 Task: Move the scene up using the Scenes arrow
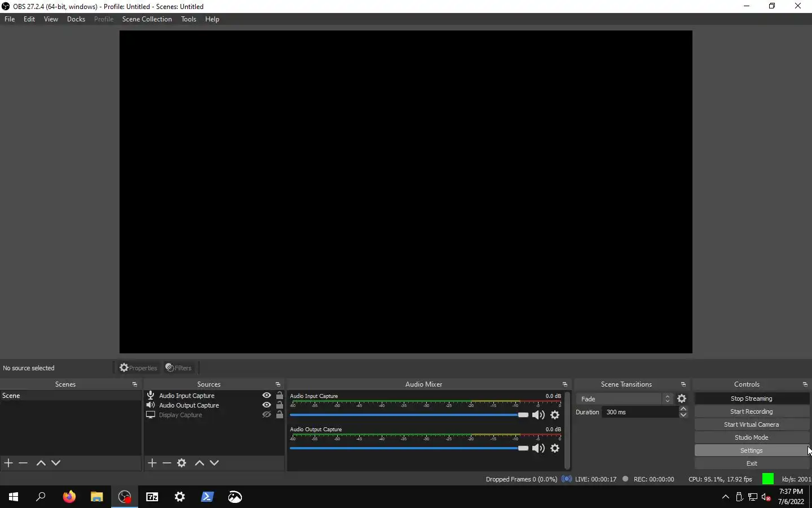coord(41,463)
